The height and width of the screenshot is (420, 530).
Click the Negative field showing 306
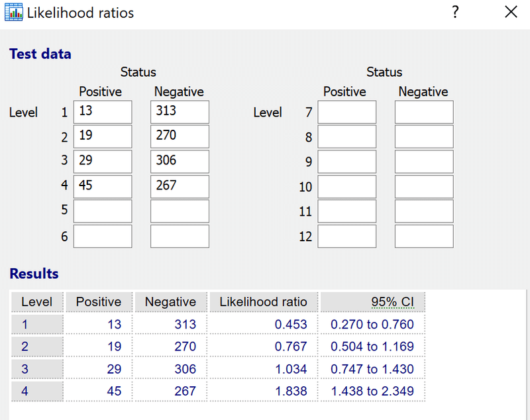click(180, 161)
